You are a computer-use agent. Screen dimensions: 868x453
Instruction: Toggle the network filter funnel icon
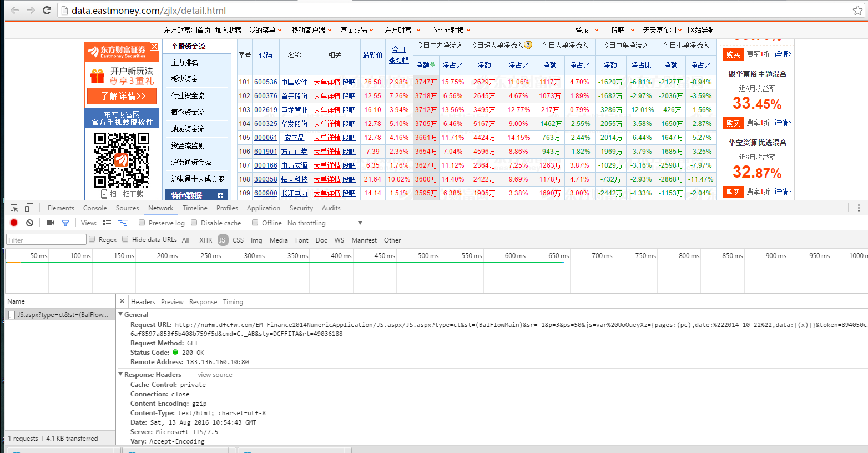tap(65, 223)
